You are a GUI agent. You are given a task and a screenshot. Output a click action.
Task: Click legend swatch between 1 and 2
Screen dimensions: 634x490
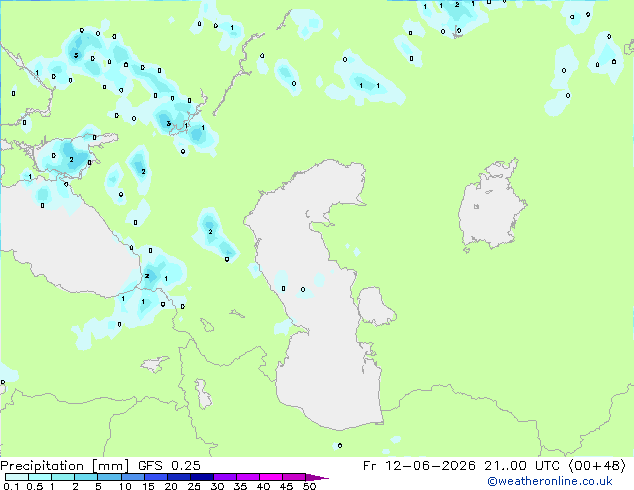(63, 477)
